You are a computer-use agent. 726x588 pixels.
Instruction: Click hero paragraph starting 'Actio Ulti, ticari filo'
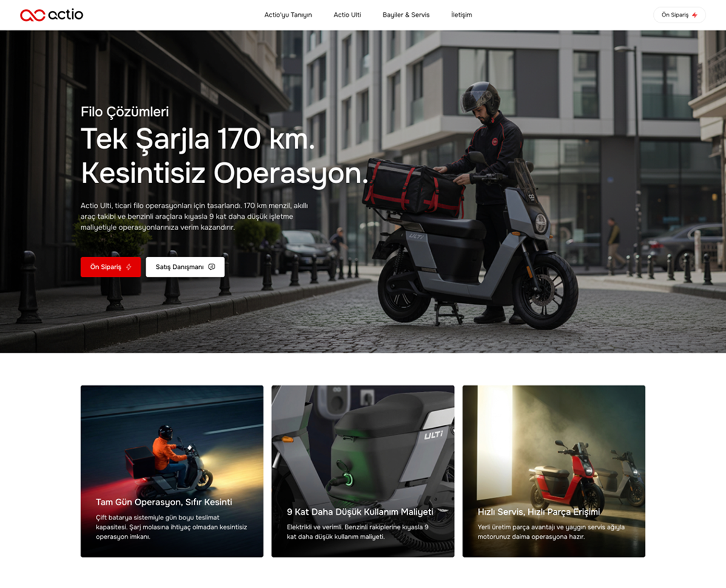click(194, 217)
